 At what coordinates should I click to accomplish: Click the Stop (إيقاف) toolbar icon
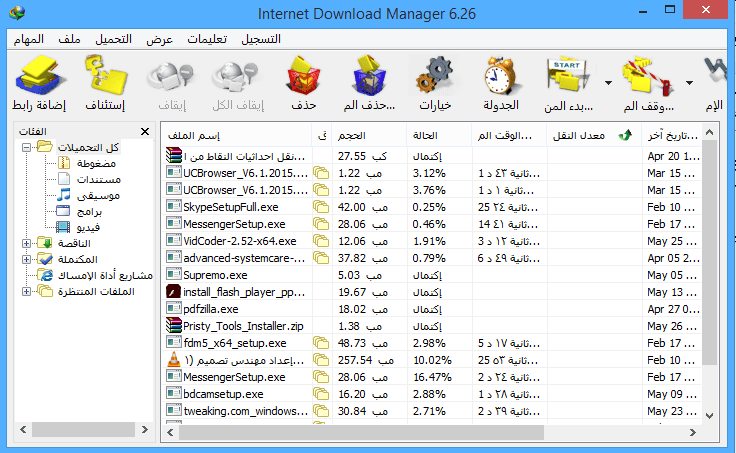click(171, 77)
